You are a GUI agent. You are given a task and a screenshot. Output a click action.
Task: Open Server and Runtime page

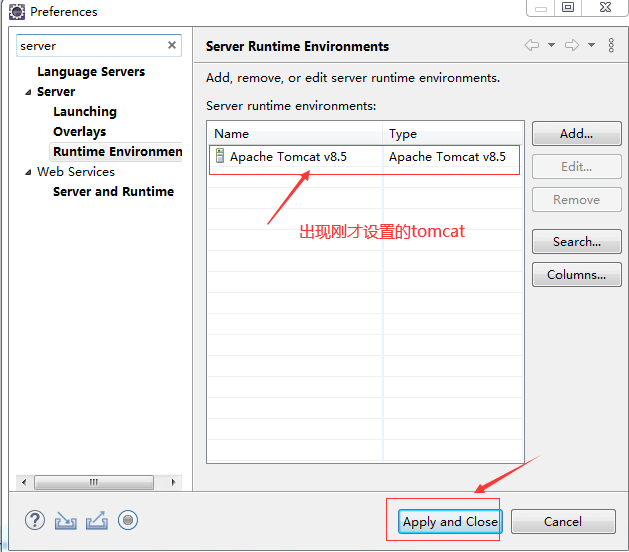coord(114,192)
